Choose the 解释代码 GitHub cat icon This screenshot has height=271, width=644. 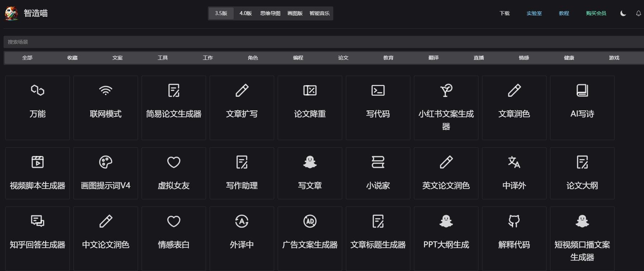pyautogui.click(x=514, y=221)
